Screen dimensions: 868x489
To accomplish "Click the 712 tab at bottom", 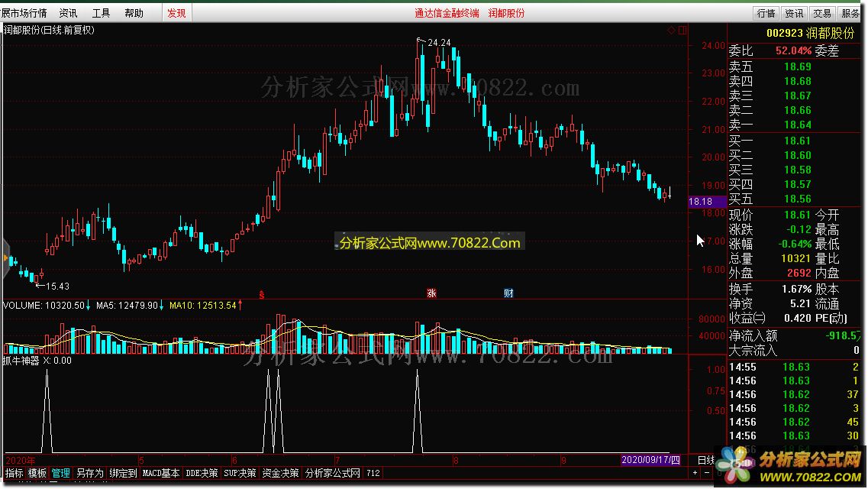I will pos(373,473).
